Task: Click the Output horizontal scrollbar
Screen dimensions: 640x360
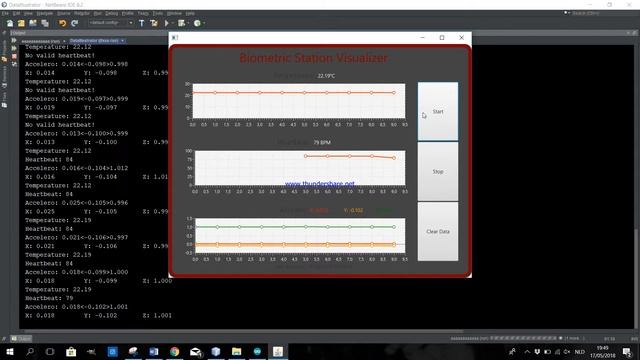Action: click(243, 331)
